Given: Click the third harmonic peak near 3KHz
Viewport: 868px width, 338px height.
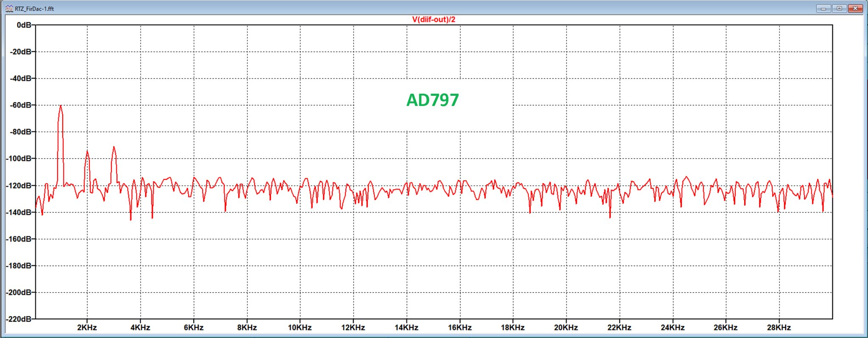Looking at the screenshot, I should (114, 148).
